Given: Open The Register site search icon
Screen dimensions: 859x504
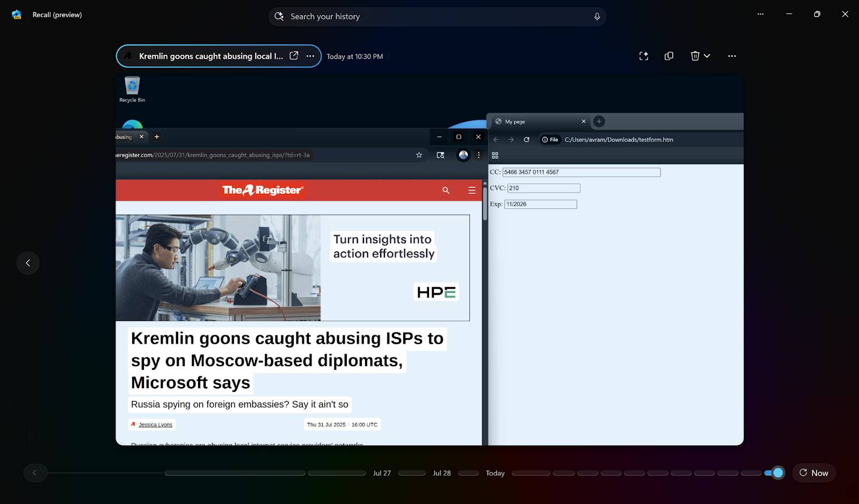Looking at the screenshot, I should 446,191.
